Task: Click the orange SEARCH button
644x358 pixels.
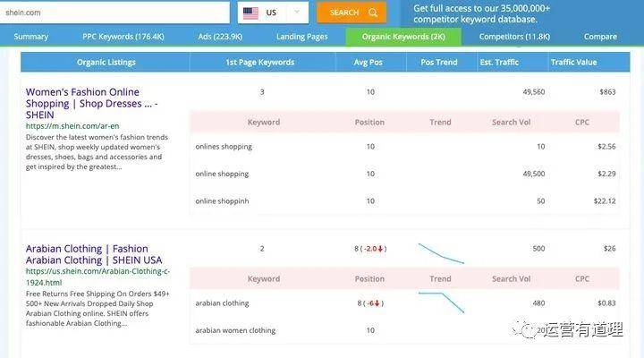Action: [352, 13]
